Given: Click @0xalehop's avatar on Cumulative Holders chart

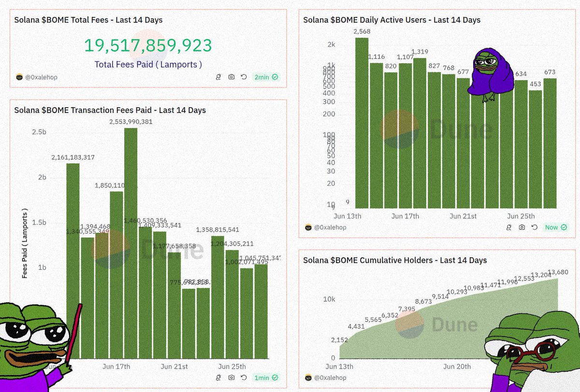Looking at the screenshot, I should 307,378.
